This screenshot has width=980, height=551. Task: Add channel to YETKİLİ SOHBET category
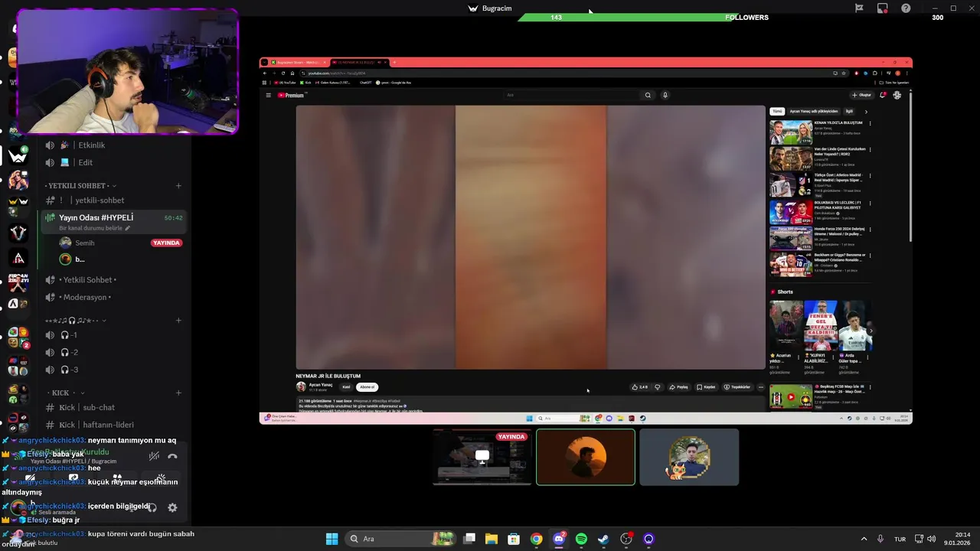[178, 186]
